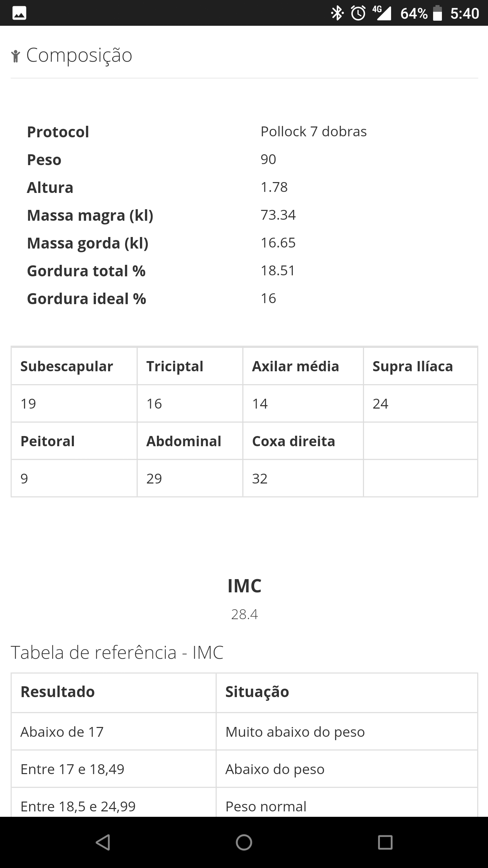Tap the Android back navigation button

click(x=103, y=842)
